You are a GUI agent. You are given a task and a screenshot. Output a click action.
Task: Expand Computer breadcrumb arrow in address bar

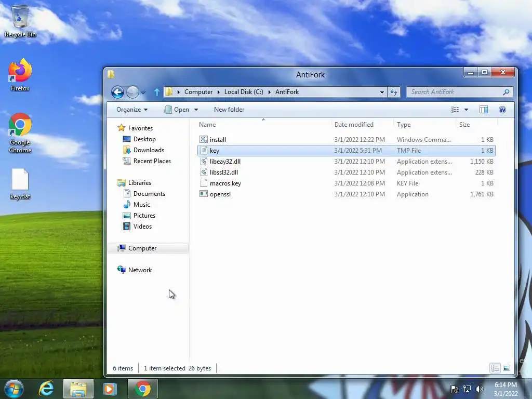coord(218,92)
